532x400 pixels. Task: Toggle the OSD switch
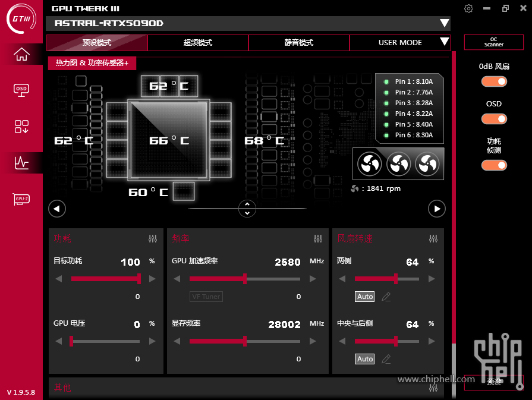(x=494, y=119)
